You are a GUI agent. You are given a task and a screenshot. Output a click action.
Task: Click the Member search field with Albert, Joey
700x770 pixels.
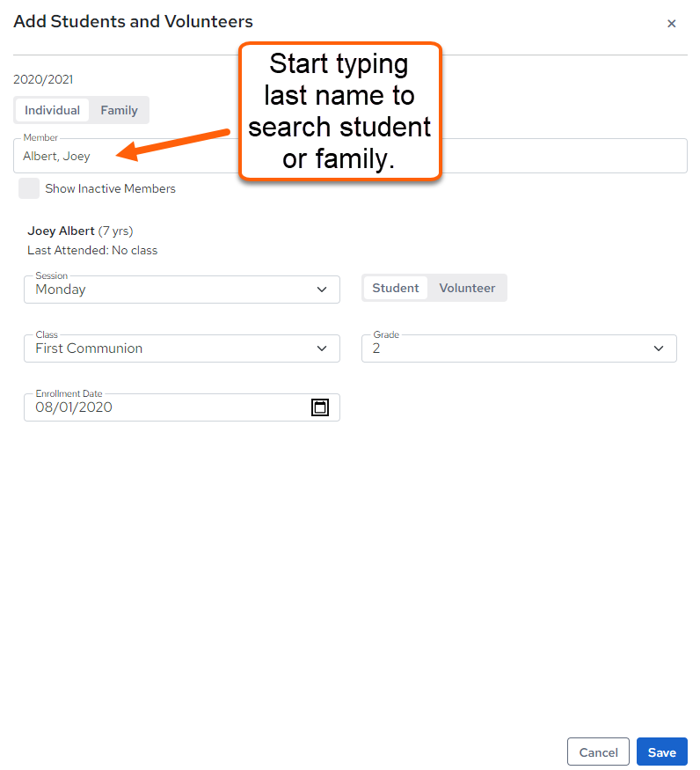350,156
